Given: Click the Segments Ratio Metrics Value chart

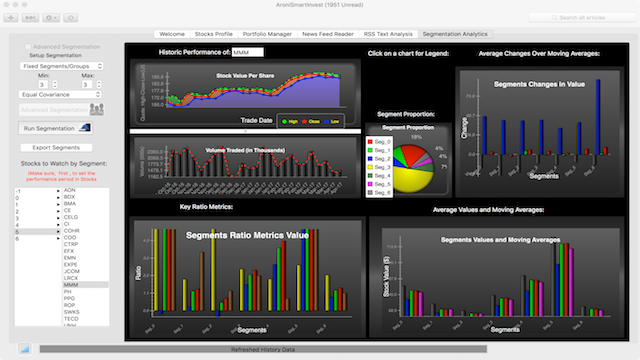Looking at the screenshot, I should (x=247, y=278).
